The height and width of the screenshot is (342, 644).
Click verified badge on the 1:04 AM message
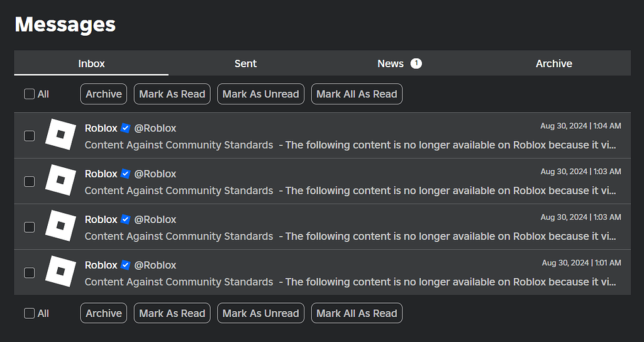tap(126, 128)
